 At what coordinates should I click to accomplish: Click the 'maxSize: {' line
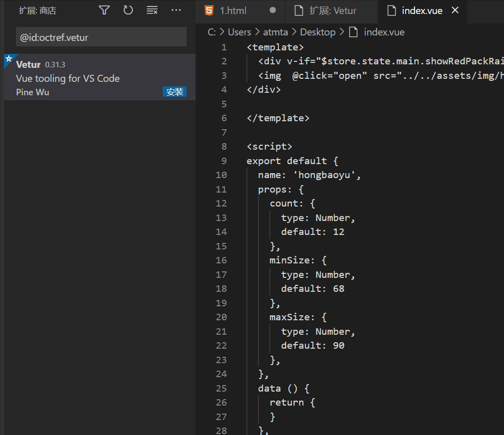[x=298, y=317]
